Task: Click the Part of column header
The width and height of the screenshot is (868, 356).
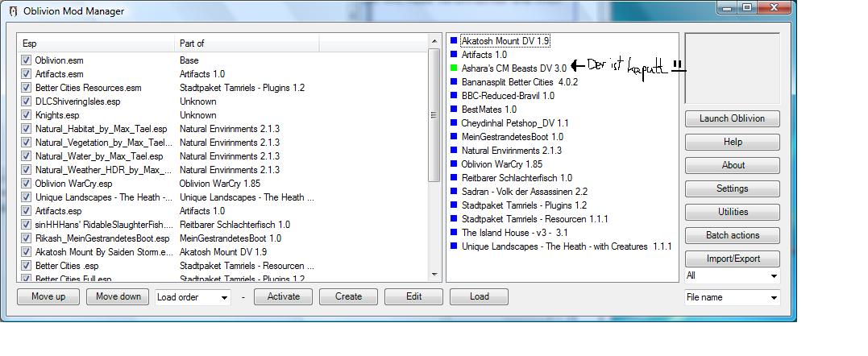Action: (x=247, y=43)
